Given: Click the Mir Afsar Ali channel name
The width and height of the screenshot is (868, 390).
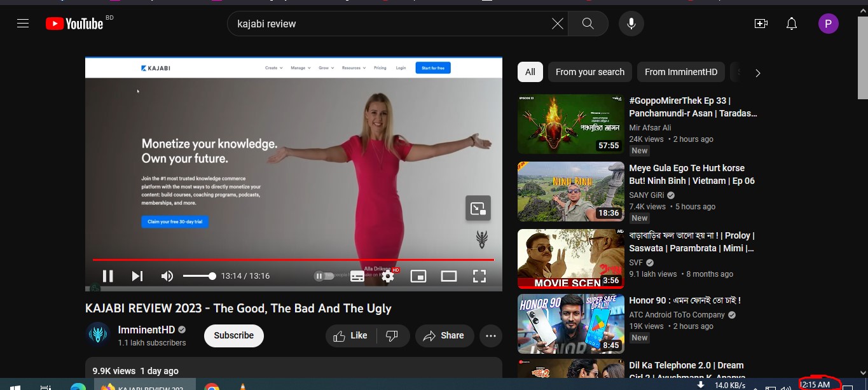Looking at the screenshot, I should pyautogui.click(x=650, y=128).
